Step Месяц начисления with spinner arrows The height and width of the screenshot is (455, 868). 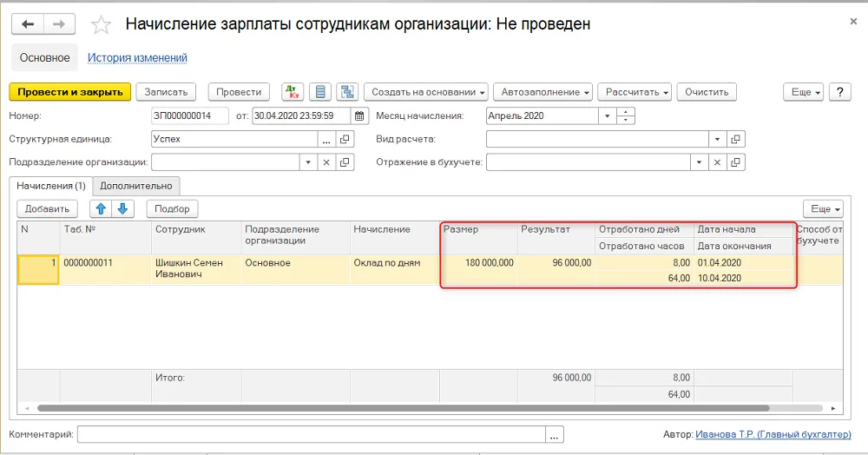pyautogui.click(x=626, y=115)
